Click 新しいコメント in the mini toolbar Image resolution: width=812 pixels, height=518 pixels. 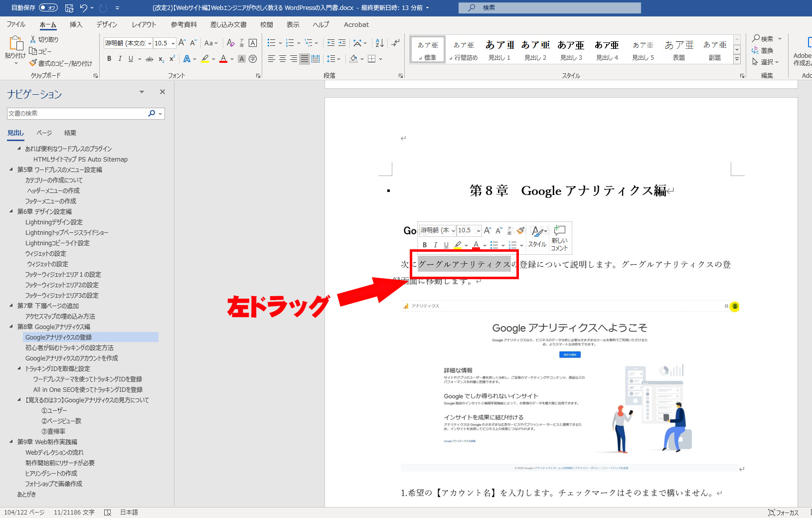click(x=559, y=237)
